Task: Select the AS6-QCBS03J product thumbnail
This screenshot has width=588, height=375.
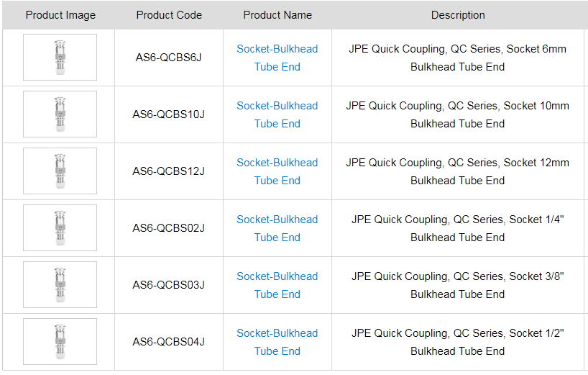Action: (x=60, y=285)
